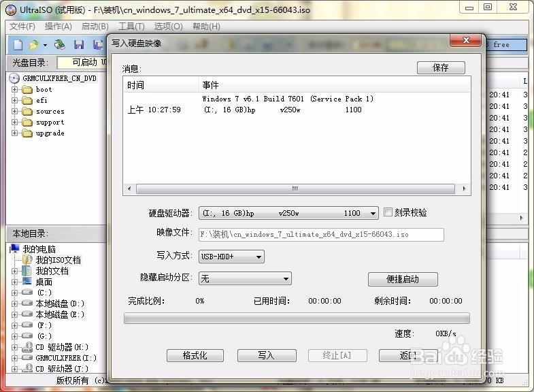Click the 本地磁盘 (E:) drive icon
Screen dimensions: 534x392
click(27, 314)
